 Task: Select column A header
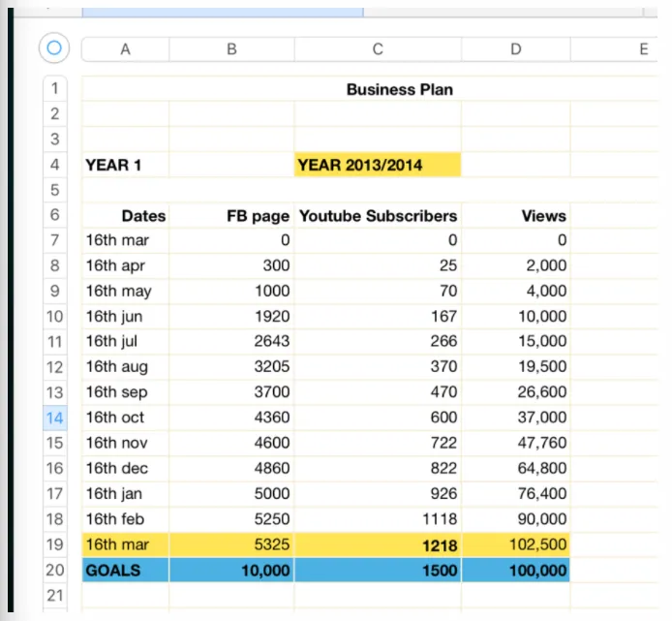click(x=125, y=49)
